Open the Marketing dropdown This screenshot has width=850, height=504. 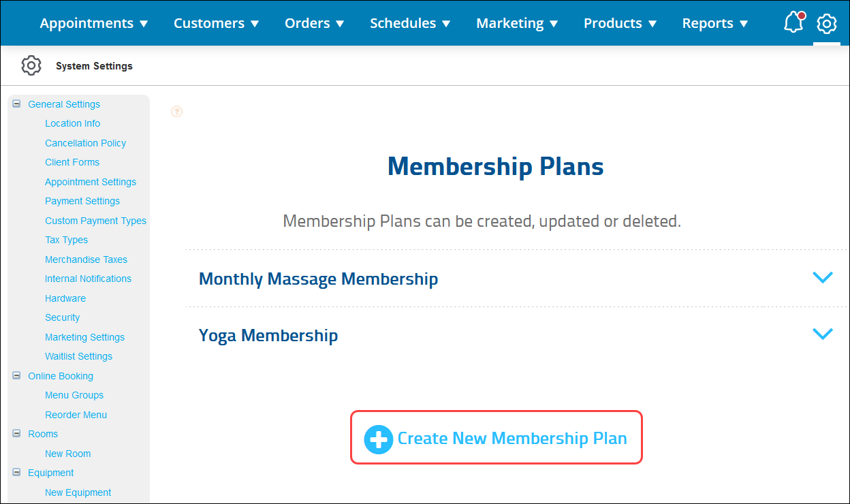point(517,22)
